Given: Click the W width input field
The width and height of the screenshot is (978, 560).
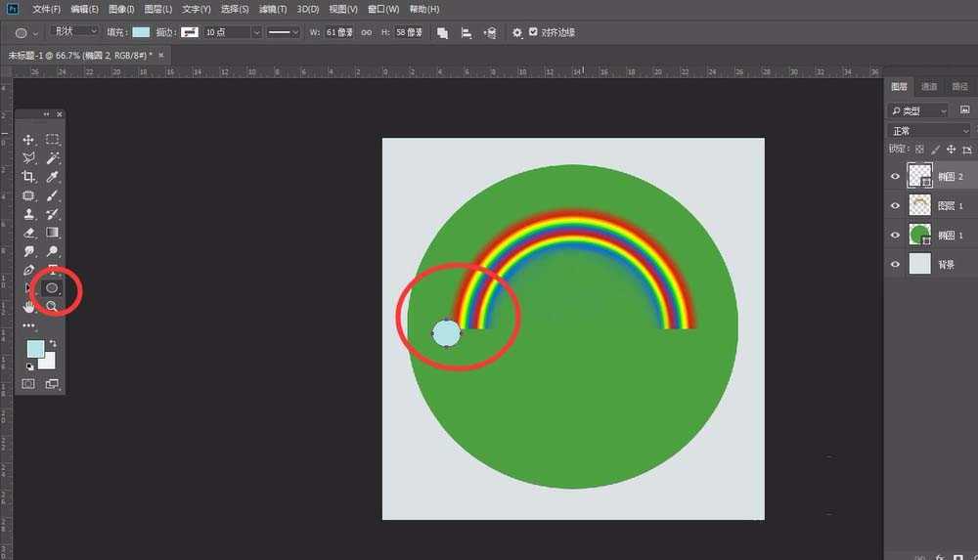Looking at the screenshot, I should coord(338,32).
